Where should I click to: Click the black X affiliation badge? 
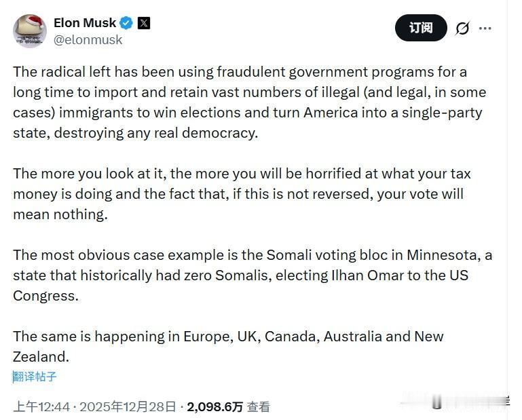tap(143, 23)
